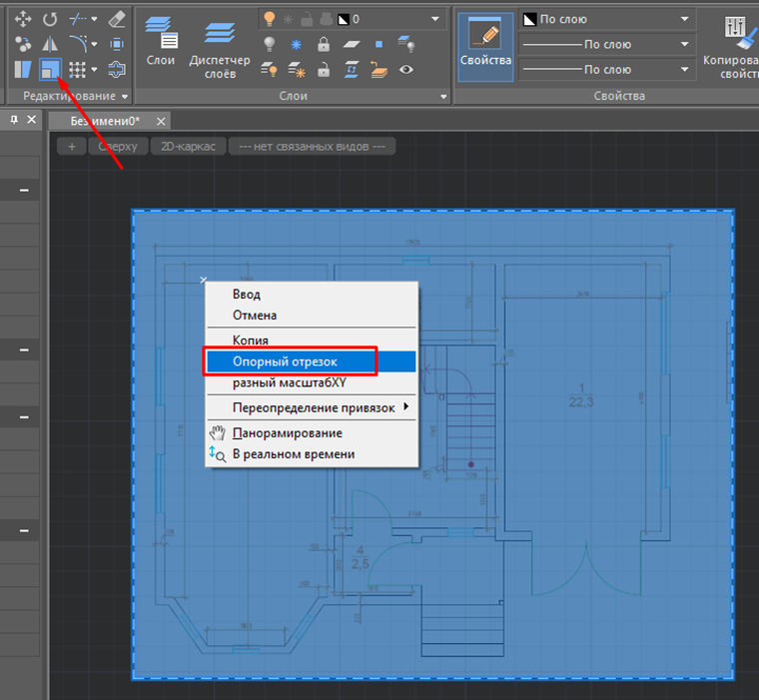
Task: Open the current layer dropdown list
Action: [x=434, y=19]
